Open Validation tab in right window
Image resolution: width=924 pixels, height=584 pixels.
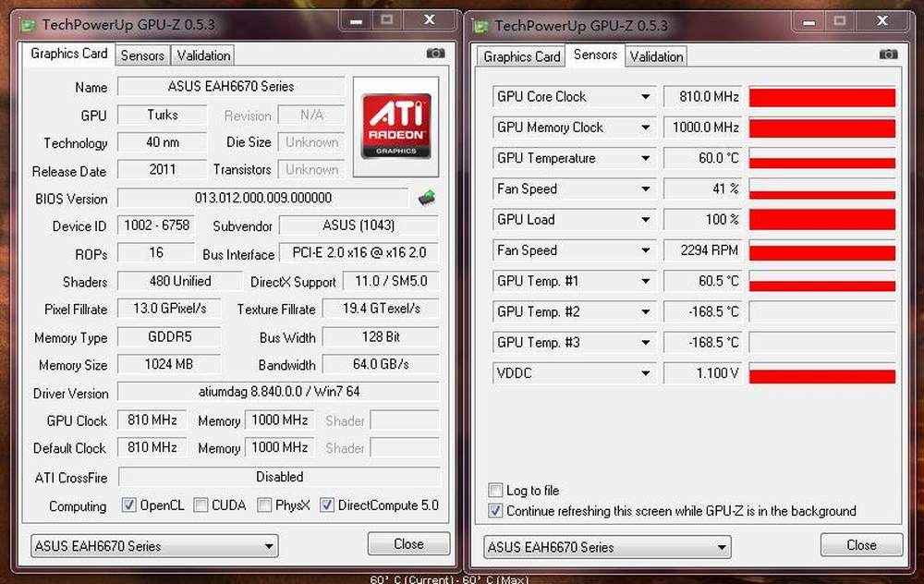coord(656,56)
